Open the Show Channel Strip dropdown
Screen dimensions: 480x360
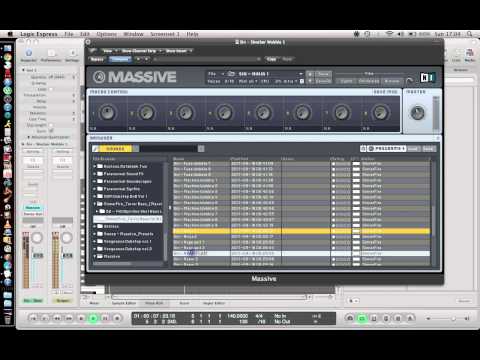click(141, 51)
